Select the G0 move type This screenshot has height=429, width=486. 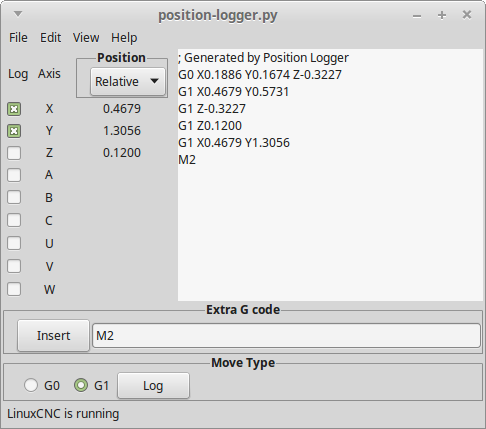click(31, 385)
